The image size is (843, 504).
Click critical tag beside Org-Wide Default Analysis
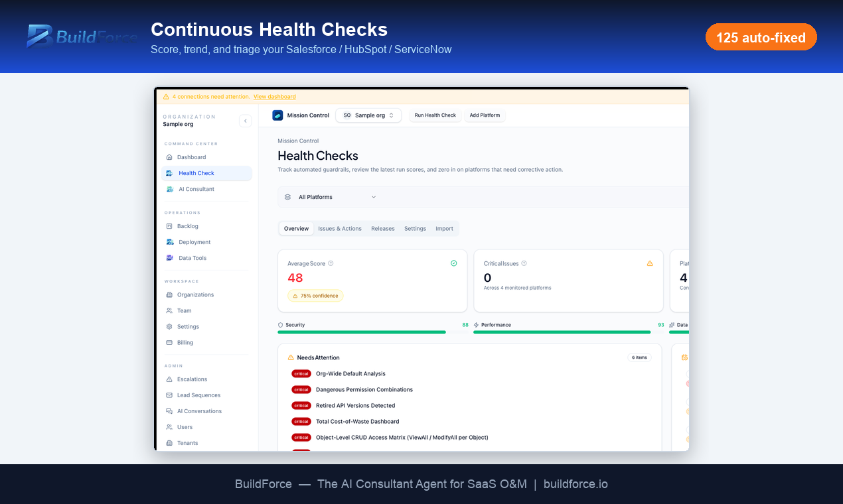click(x=301, y=374)
